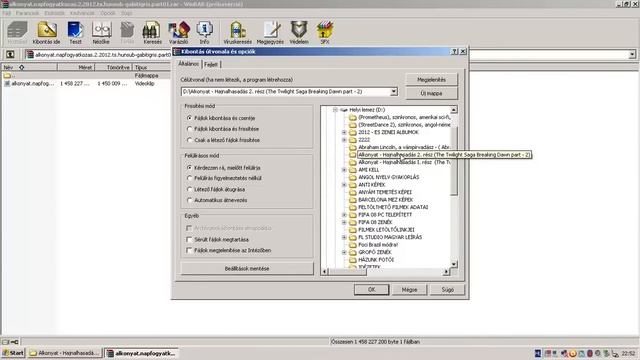Check Sérült fájlok megtartása
Screen dimensions: 640x360
[189, 239]
